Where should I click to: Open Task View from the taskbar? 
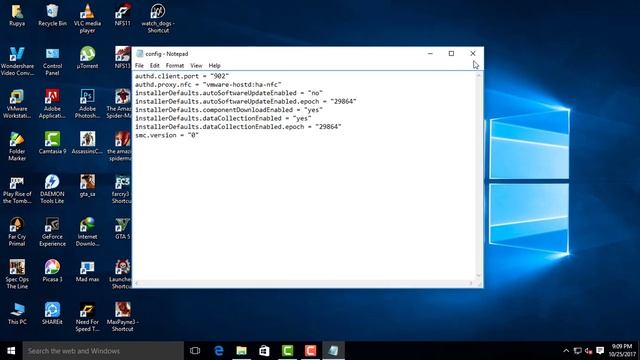pos(195,351)
